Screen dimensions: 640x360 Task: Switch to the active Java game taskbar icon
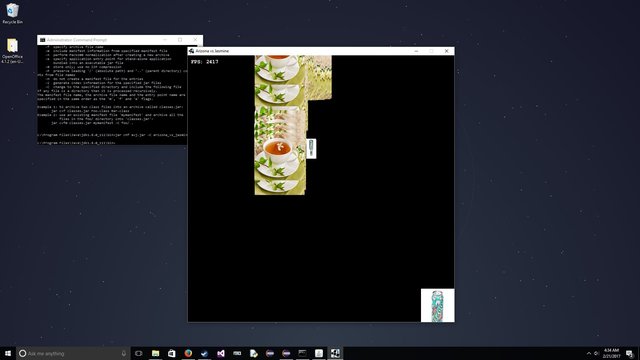click(335, 353)
